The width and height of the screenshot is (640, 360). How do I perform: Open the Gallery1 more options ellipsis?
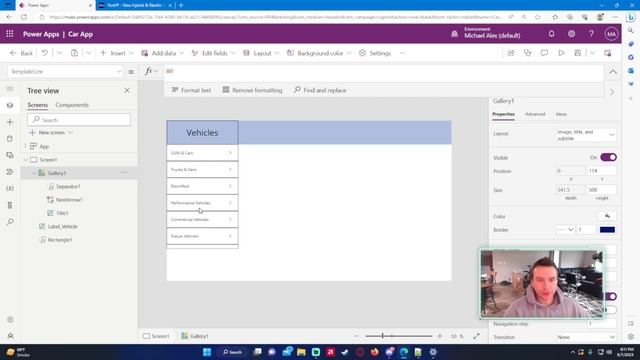(x=124, y=173)
